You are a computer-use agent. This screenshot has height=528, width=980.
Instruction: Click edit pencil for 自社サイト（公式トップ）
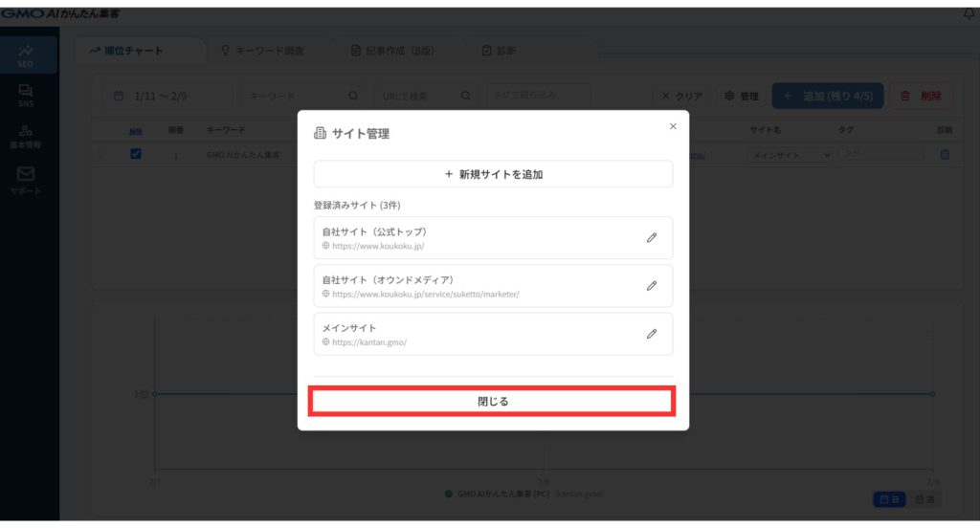(652, 237)
